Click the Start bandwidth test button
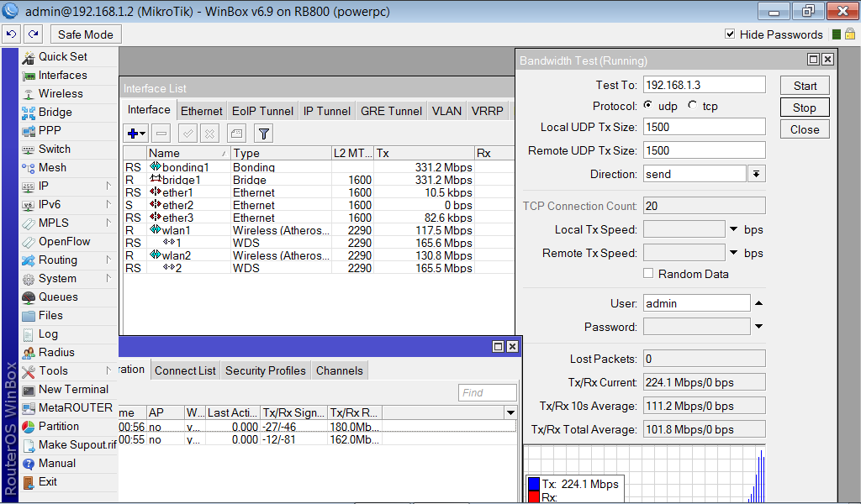 pyautogui.click(x=805, y=86)
